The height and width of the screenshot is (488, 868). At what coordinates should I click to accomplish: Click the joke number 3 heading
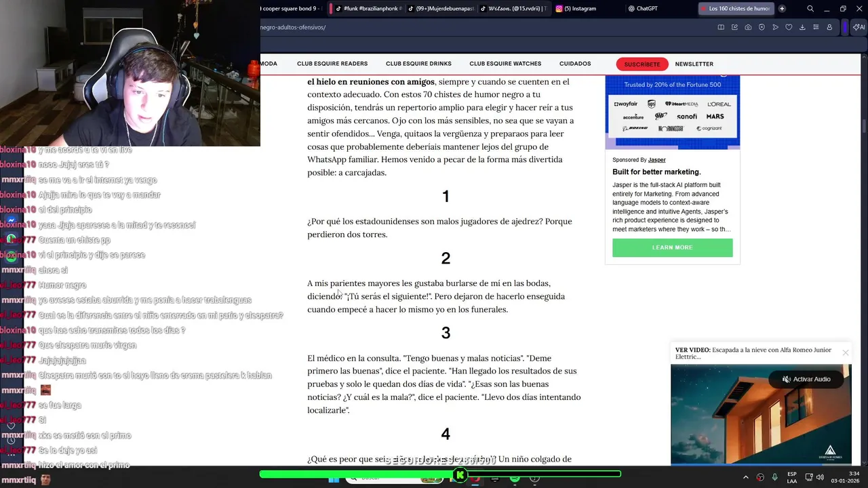(446, 333)
